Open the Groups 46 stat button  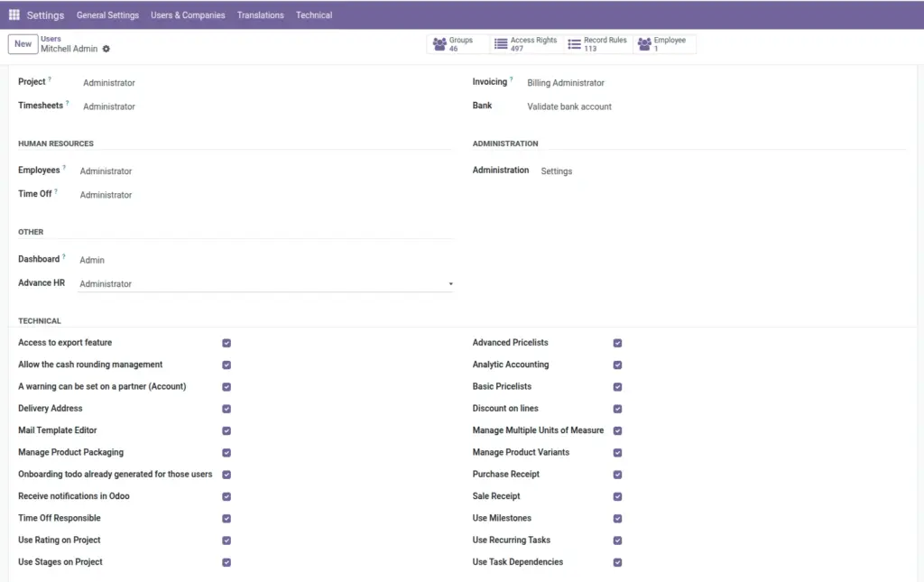[457, 44]
